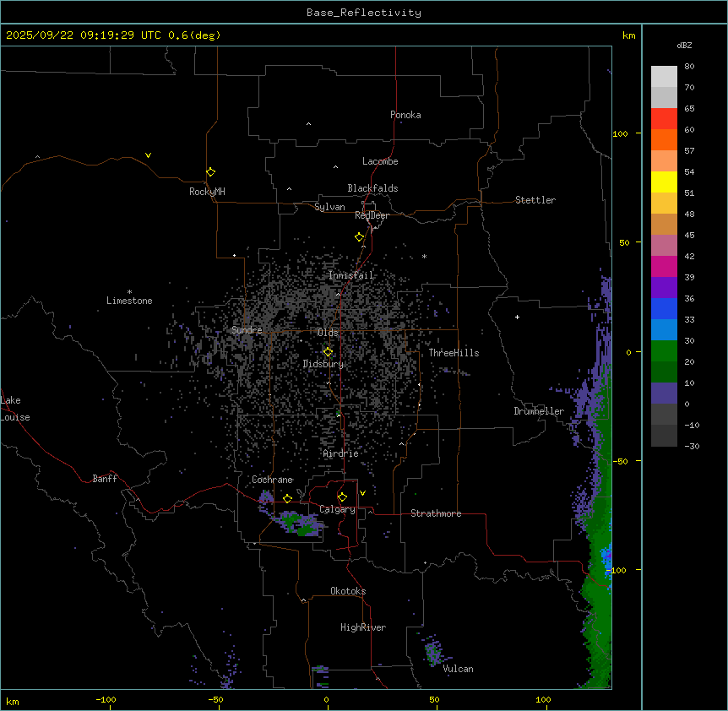Screen dimensions: 728x711
Task: Pick the bright green swatch in dBZ legend
Action: pos(664,350)
